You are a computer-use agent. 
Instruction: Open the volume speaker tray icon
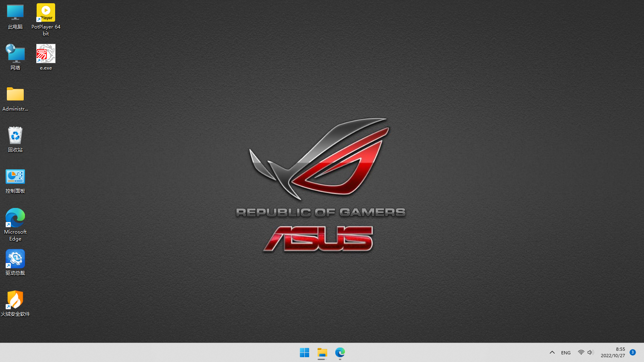(x=590, y=352)
